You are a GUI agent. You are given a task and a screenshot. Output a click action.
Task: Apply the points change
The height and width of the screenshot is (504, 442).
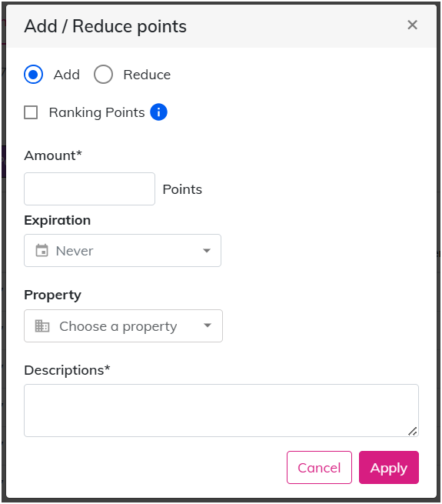coord(389,467)
